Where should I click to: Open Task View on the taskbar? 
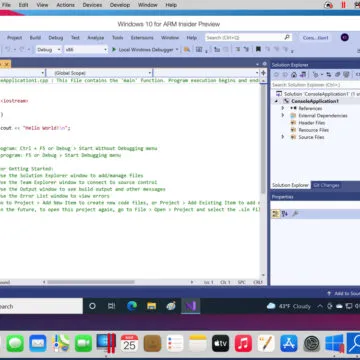(111, 306)
